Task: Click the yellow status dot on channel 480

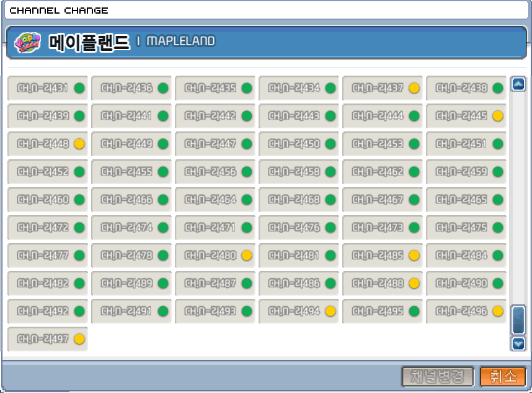Action: pos(247,255)
